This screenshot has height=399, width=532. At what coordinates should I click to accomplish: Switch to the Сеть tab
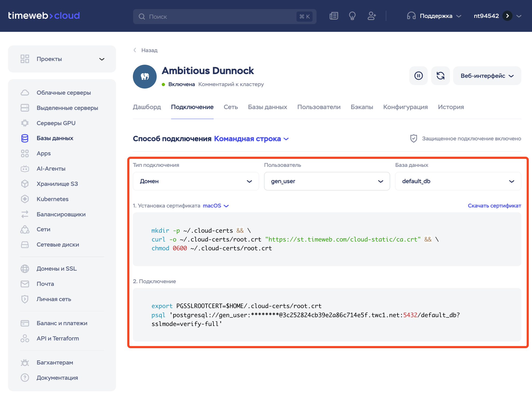231,107
